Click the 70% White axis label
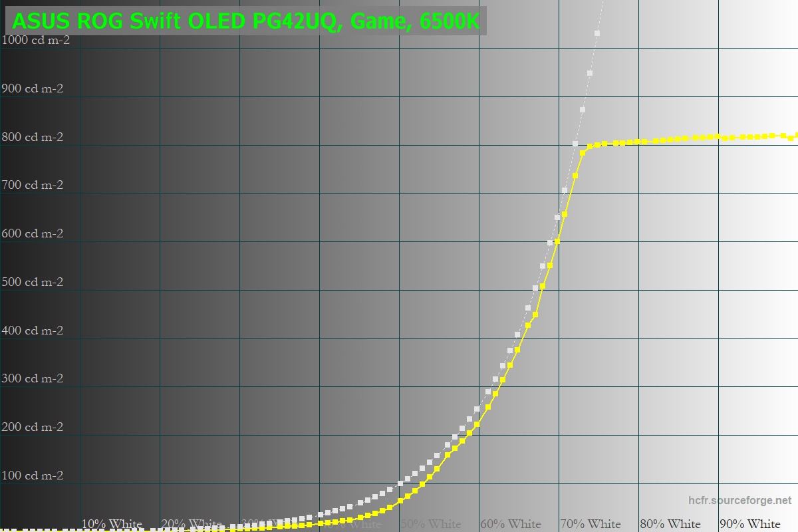This screenshot has height=532, width=798. point(591,524)
